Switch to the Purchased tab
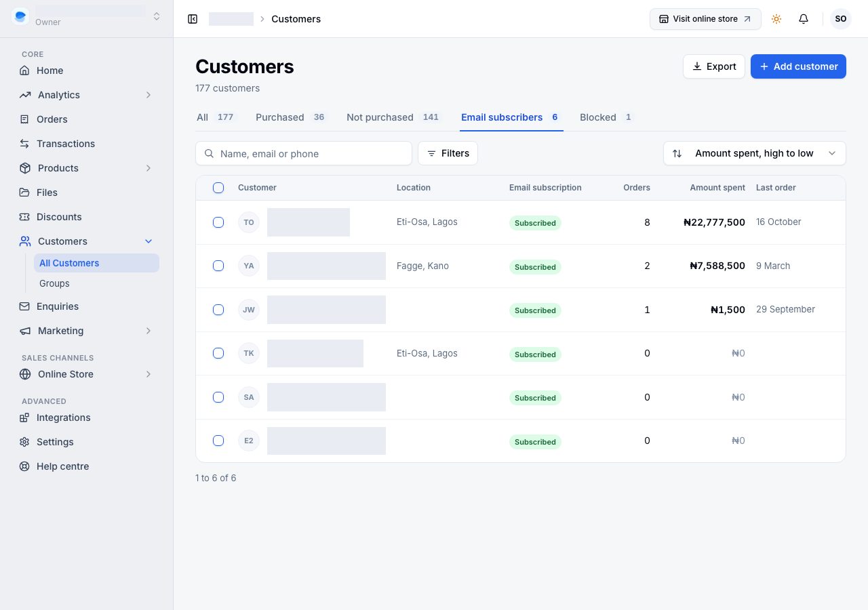The image size is (868, 610). (x=291, y=117)
